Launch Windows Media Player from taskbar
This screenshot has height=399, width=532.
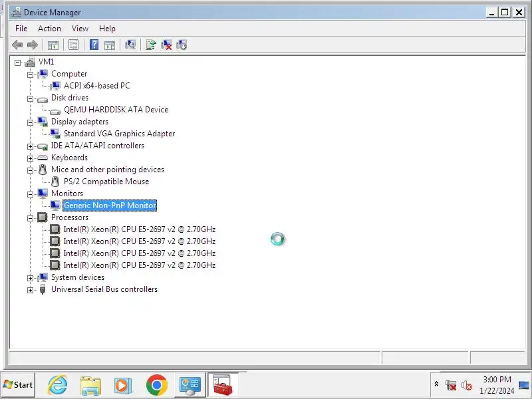122,386
